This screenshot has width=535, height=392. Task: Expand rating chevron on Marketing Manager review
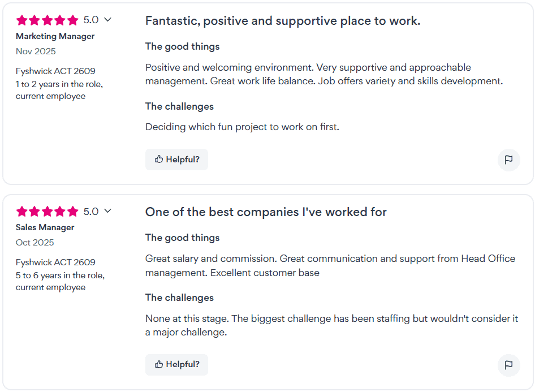107,20
